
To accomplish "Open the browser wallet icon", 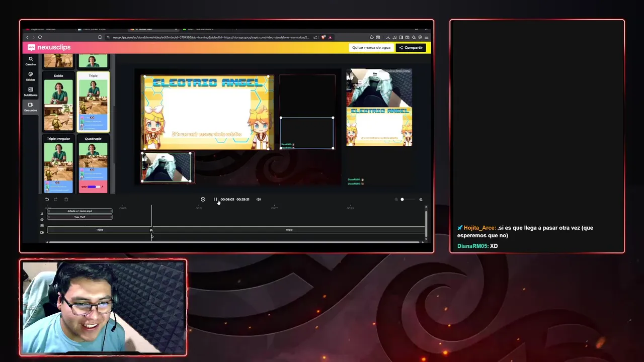I will 407,37.
